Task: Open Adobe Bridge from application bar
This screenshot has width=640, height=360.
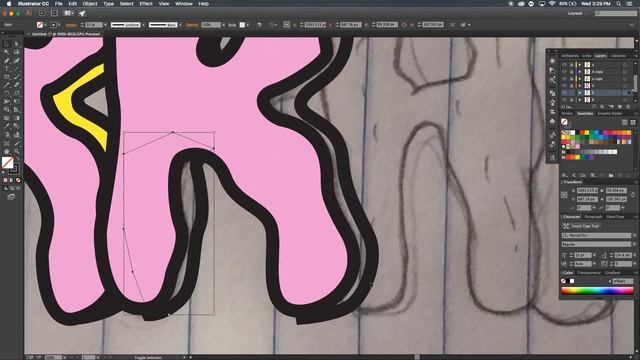Action: tap(42, 13)
